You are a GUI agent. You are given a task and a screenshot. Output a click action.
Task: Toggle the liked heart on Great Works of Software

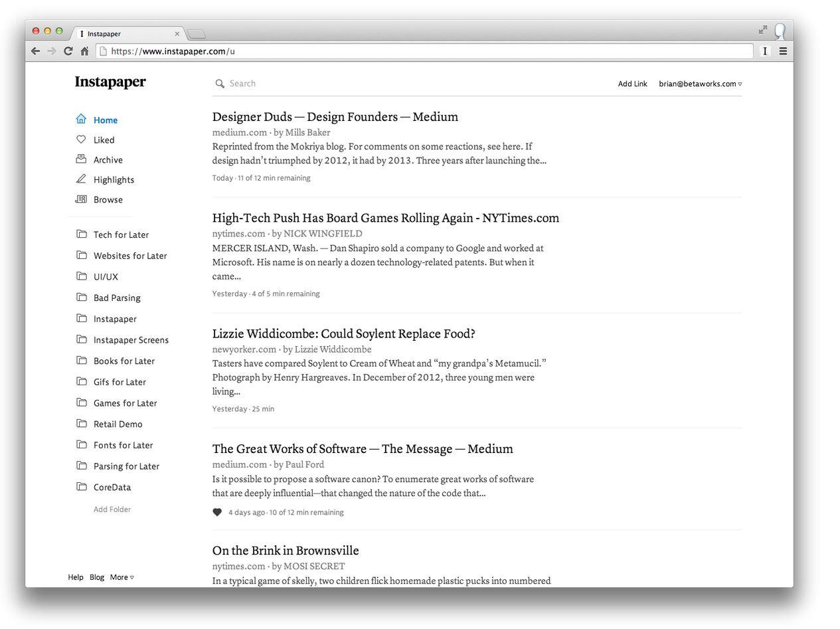pos(217,512)
